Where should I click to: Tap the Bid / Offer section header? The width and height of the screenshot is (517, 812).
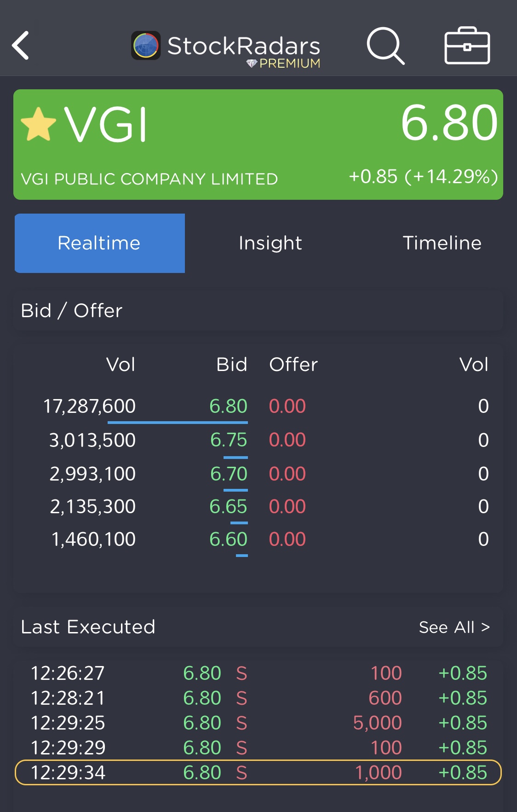pos(72,311)
